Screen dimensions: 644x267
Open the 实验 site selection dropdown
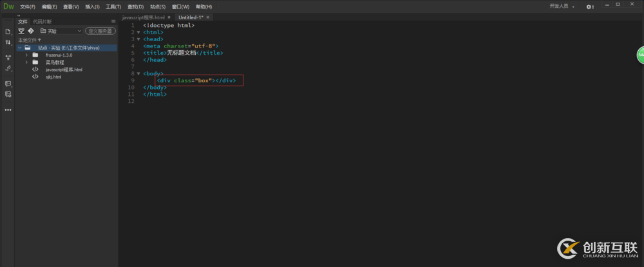[61, 30]
